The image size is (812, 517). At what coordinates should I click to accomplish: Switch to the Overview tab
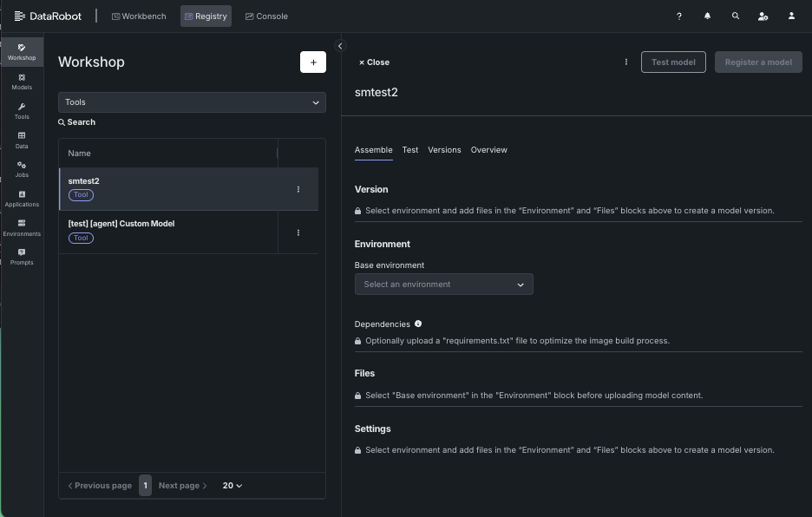(488, 150)
